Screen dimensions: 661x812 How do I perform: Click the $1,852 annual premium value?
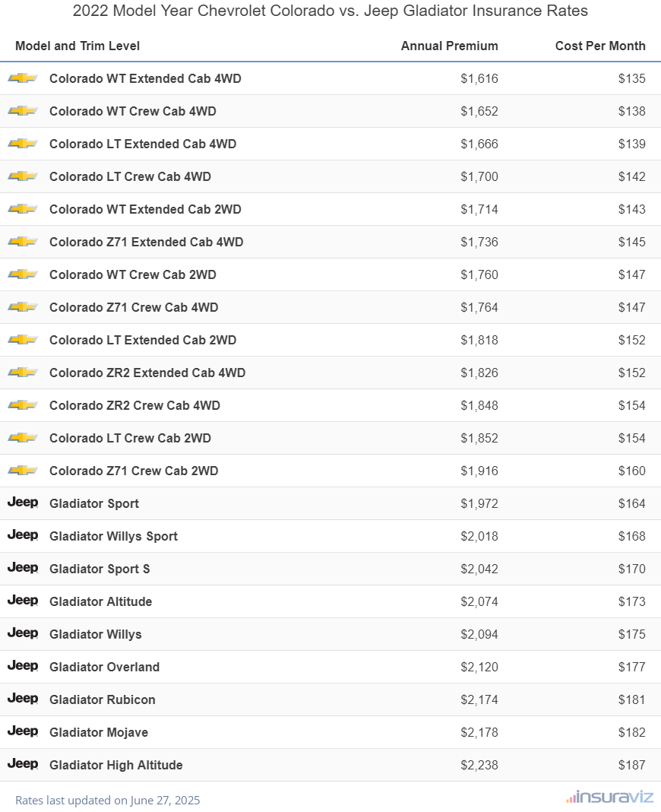tap(479, 438)
